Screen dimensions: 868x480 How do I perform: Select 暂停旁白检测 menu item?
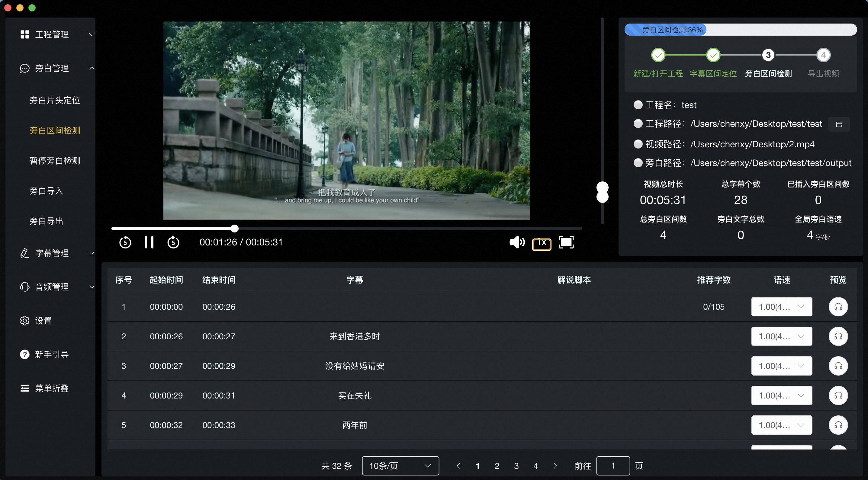[x=55, y=161]
